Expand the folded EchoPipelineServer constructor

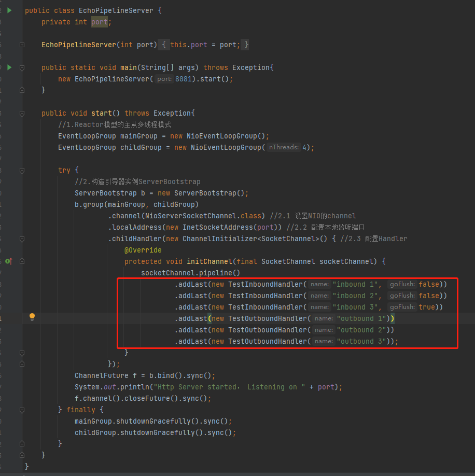(22, 45)
